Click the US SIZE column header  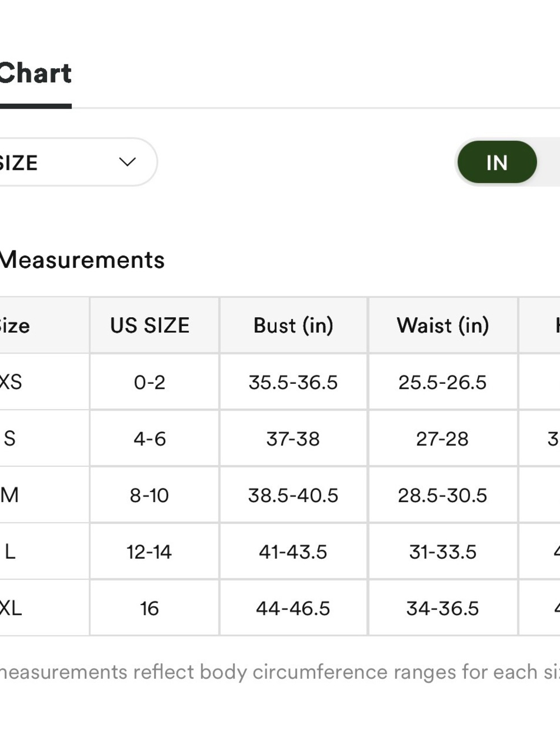point(150,326)
